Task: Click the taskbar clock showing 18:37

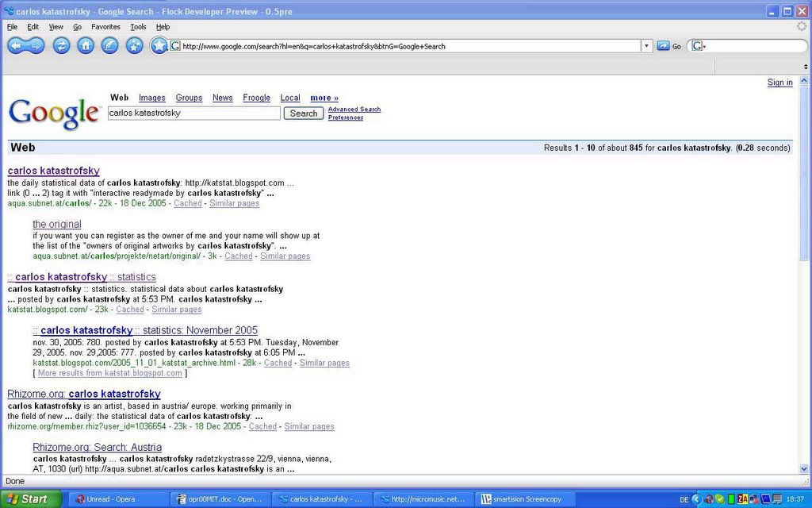Action: coord(795,500)
